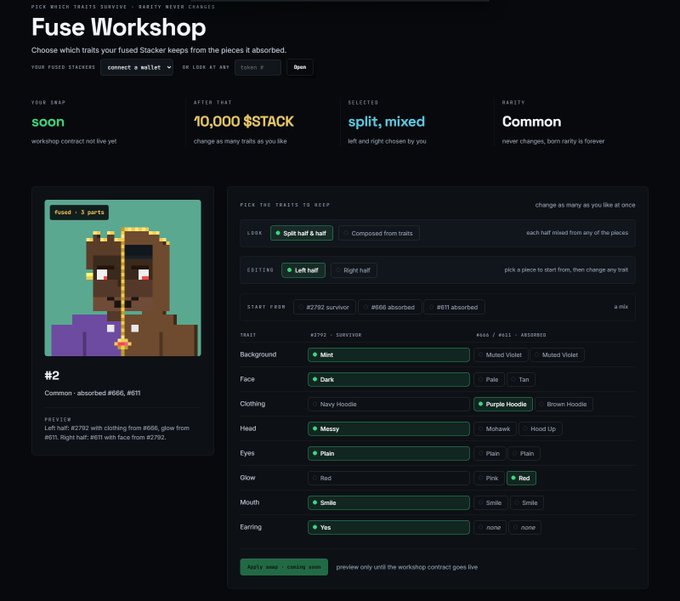This screenshot has width=680, height=601.
Task: Click the green 'soon' status text
Action: [48, 122]
